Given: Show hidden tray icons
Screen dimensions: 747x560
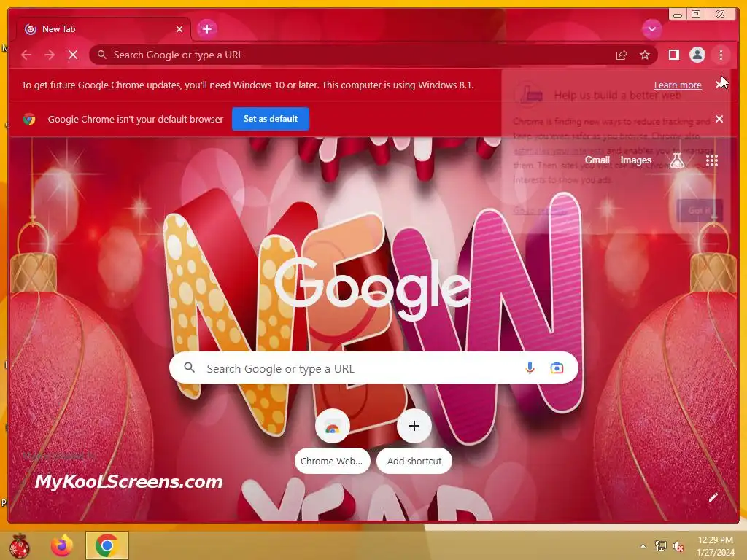Looking at the screenshot, I should [x=643, y=546].
